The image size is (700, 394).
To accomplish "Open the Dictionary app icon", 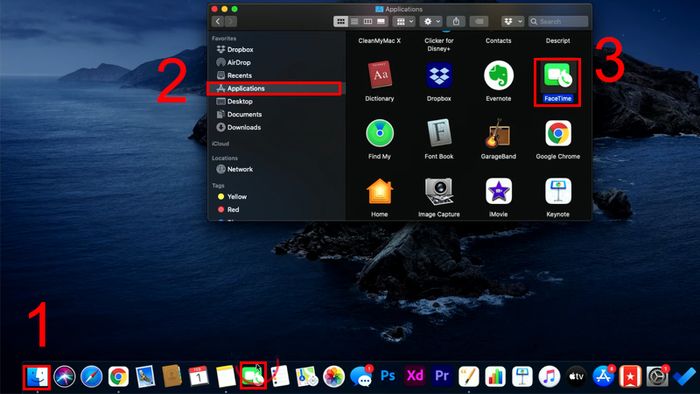I will point(379,75).
